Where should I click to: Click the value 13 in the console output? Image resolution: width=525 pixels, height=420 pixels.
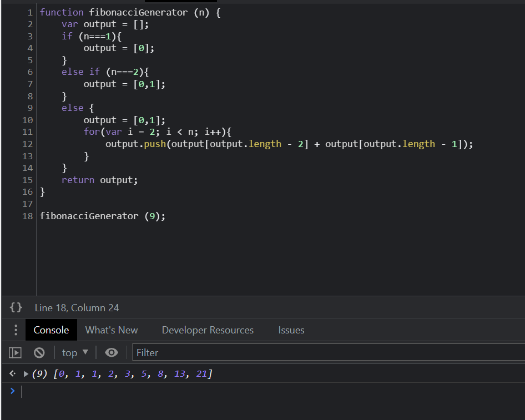pyautogui.click(x=179, y=373)
